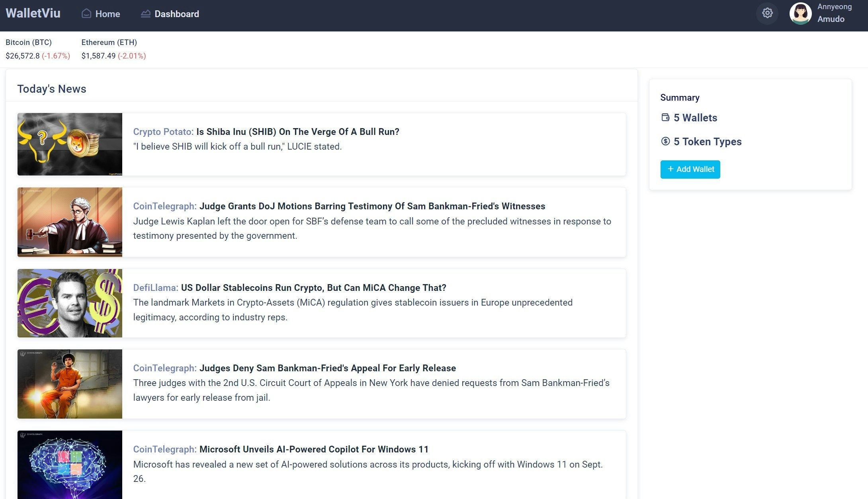Click the LUCIE stated summary text

[x=237, y=146]
